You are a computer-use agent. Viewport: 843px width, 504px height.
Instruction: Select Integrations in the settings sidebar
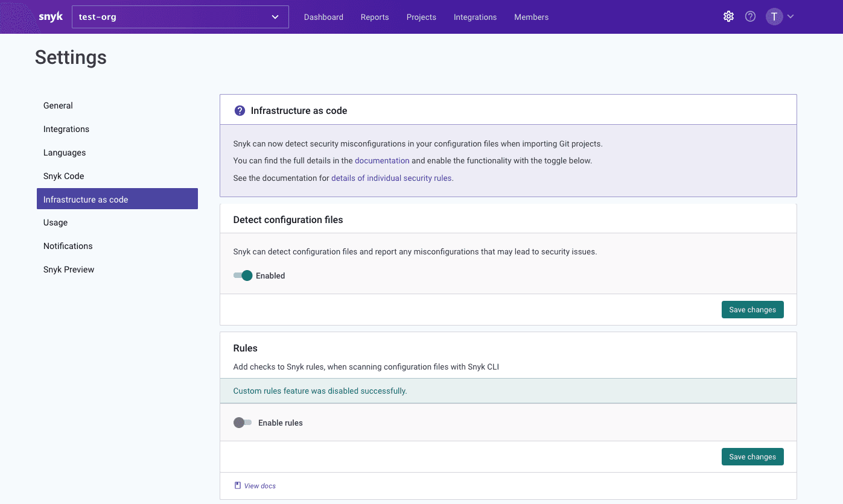(x=117, y=129)
